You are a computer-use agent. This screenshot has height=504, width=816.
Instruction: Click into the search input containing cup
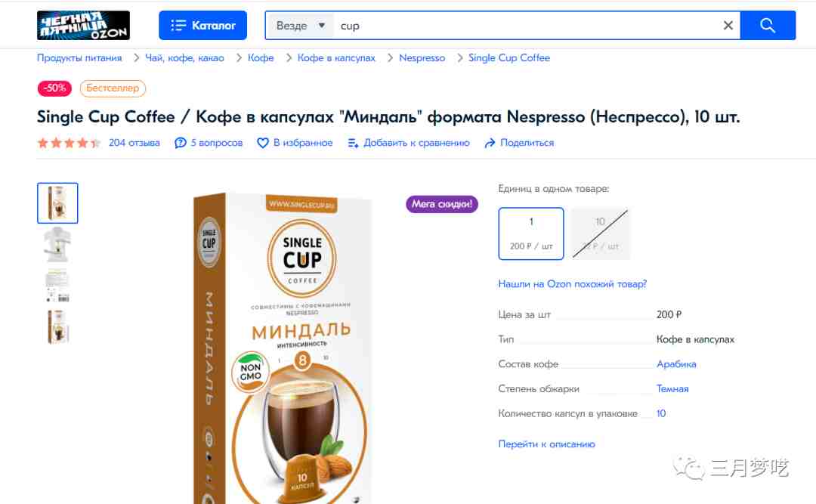click(x=526, y=26)
